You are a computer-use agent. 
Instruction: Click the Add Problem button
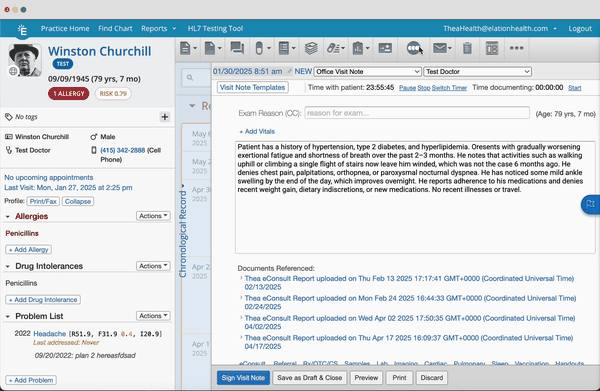coord(31,380)
